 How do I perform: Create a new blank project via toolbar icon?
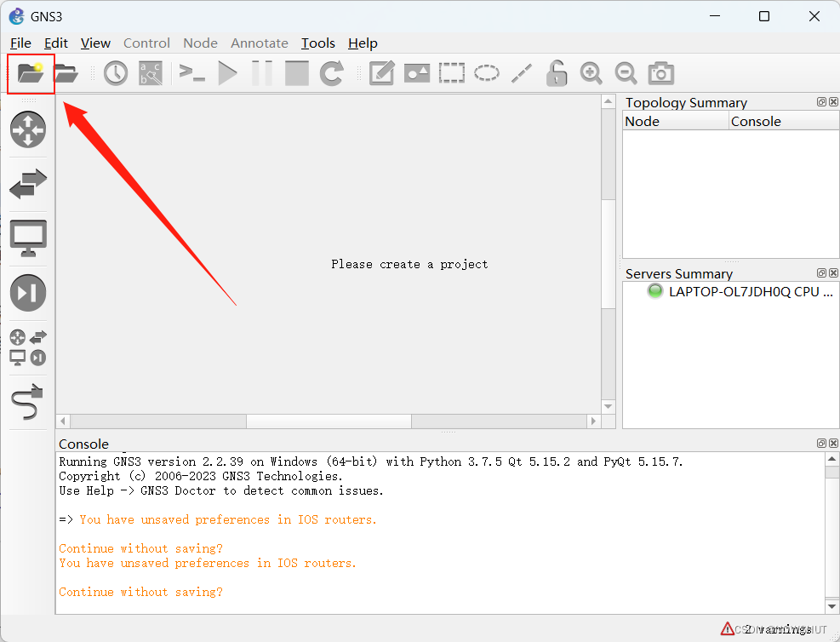[x=31, y=73]
